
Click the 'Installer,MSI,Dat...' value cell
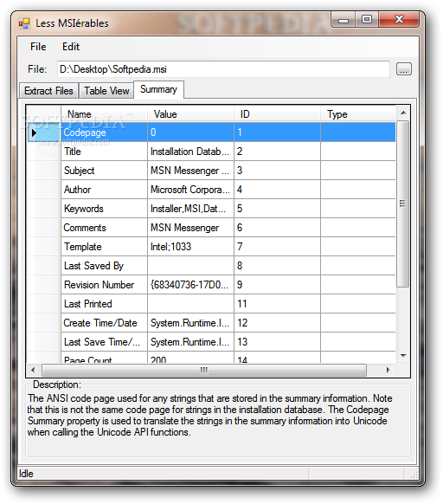[x=191, y=209]
